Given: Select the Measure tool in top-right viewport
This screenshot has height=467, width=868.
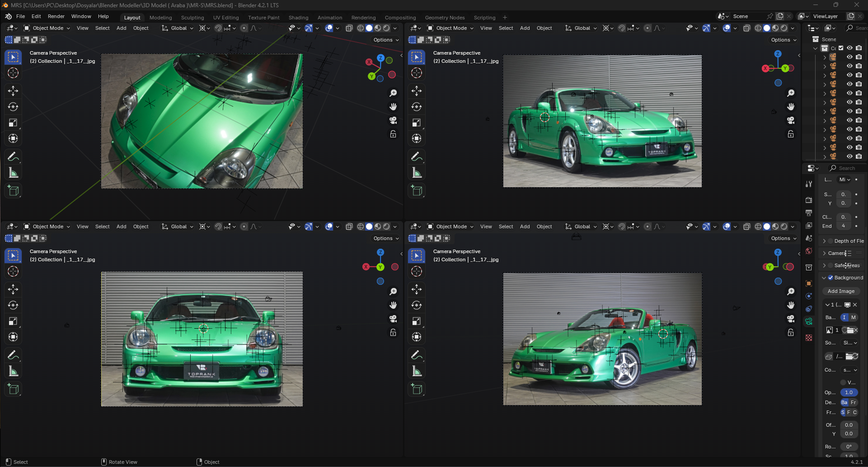Looking at the screenshot, I should 417,173.
